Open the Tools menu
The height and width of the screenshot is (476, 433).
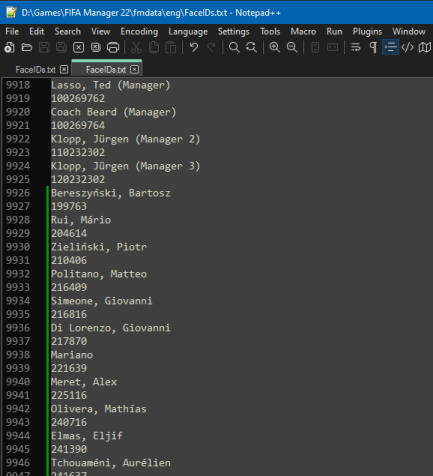(270, 32)
